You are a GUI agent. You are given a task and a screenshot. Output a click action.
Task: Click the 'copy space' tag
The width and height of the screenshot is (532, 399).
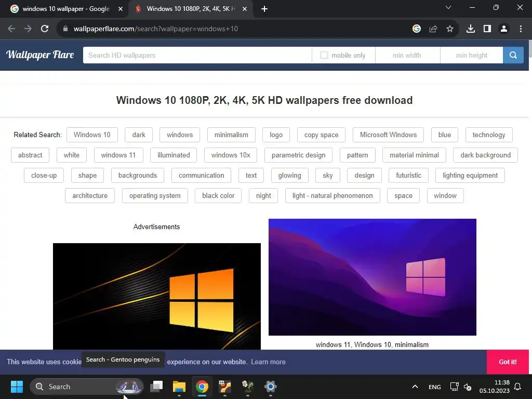(x=321, y=135)
